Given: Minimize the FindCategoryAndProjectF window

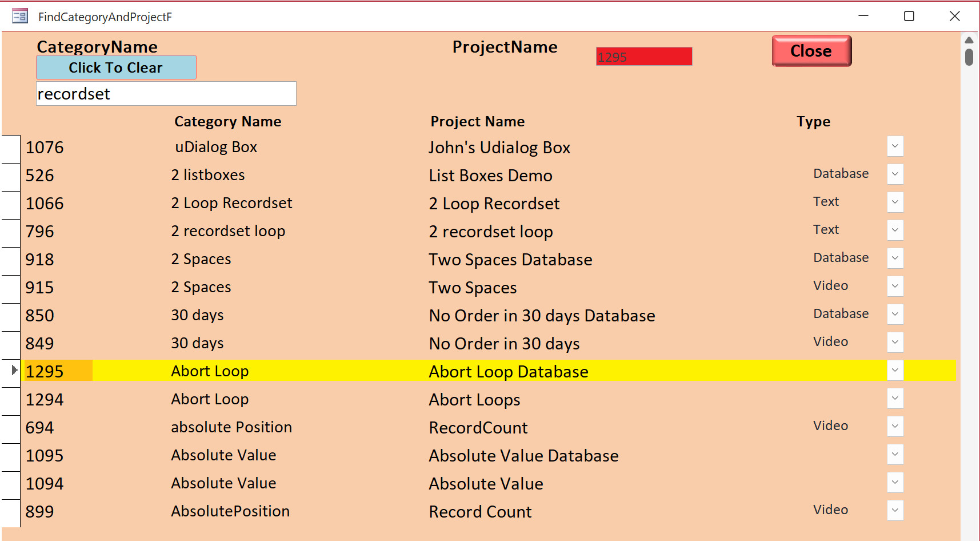Looking at the screenshot, I should [x=863, y=16].
